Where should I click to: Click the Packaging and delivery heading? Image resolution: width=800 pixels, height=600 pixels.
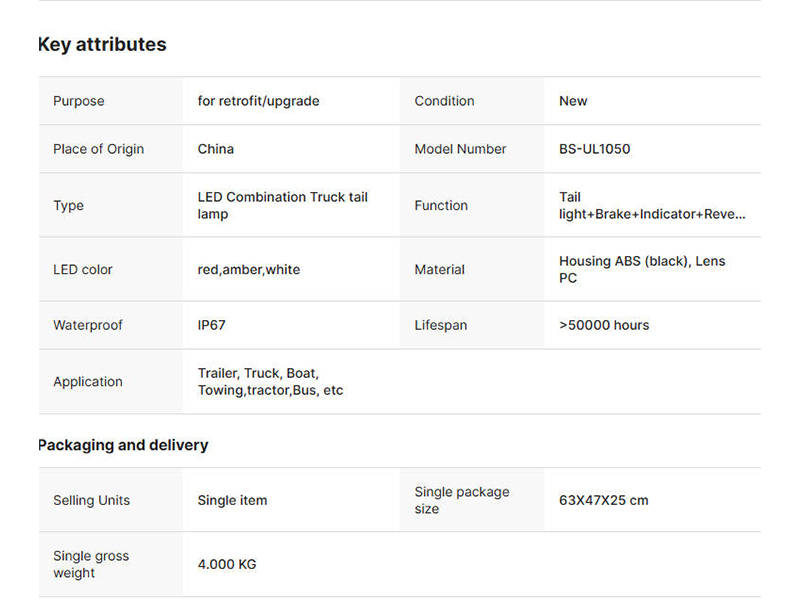tap(123, 445)
